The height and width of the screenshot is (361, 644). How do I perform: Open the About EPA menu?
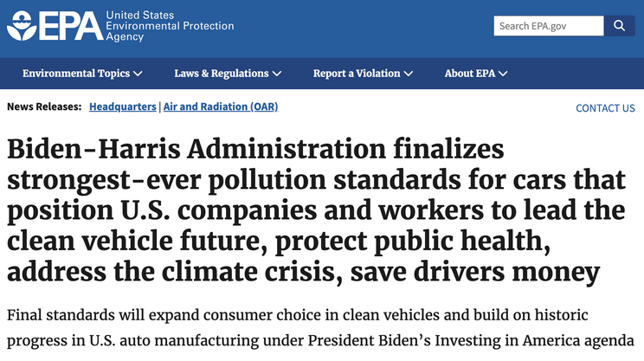click(470, 74)
